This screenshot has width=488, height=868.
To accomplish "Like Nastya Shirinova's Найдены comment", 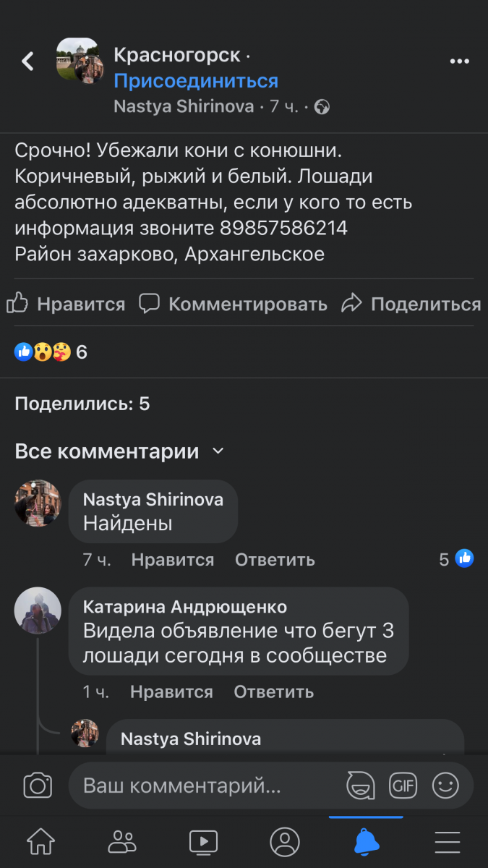I will point(173,560).
